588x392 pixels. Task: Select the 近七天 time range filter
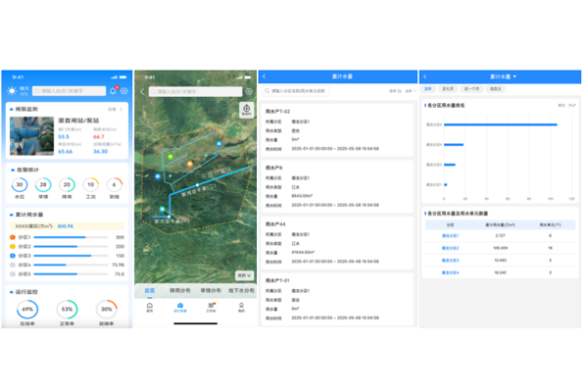coord(448,88)
